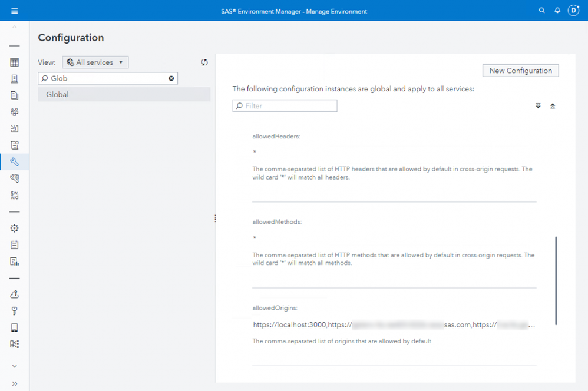Open the Data table grid sidebar icon

click(x=15, y=62)
